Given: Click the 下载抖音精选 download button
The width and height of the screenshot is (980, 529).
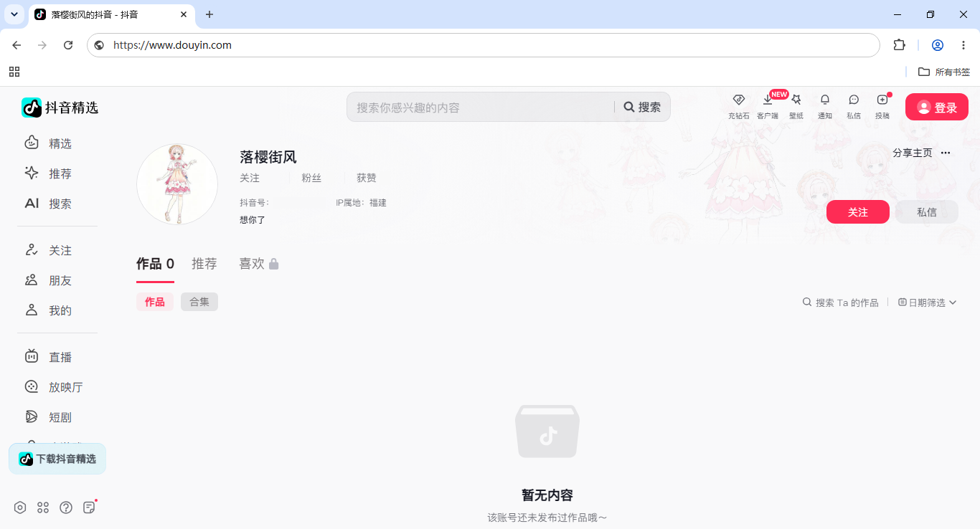Looking at the screenshot, I should point(57,459).
